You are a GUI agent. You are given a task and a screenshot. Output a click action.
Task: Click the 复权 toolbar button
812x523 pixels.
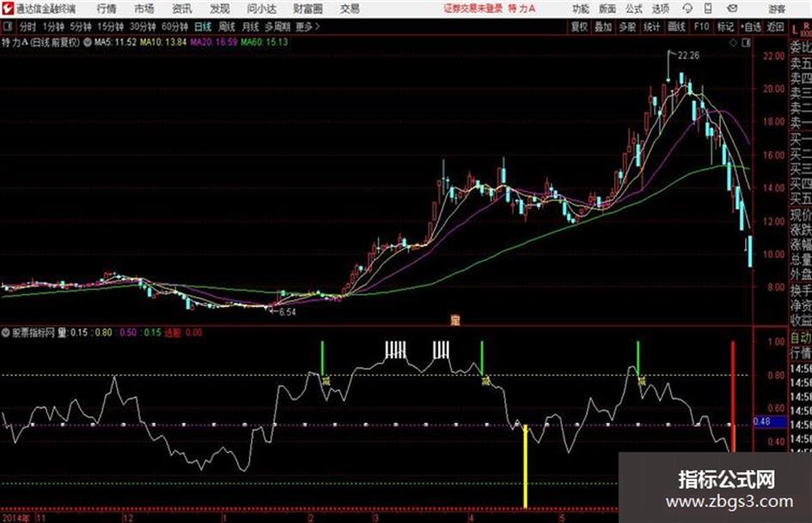579,27
